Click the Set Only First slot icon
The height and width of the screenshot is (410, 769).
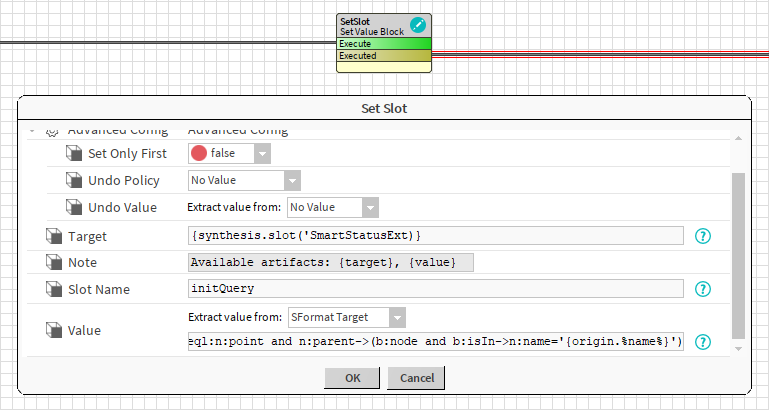[74, 153]
